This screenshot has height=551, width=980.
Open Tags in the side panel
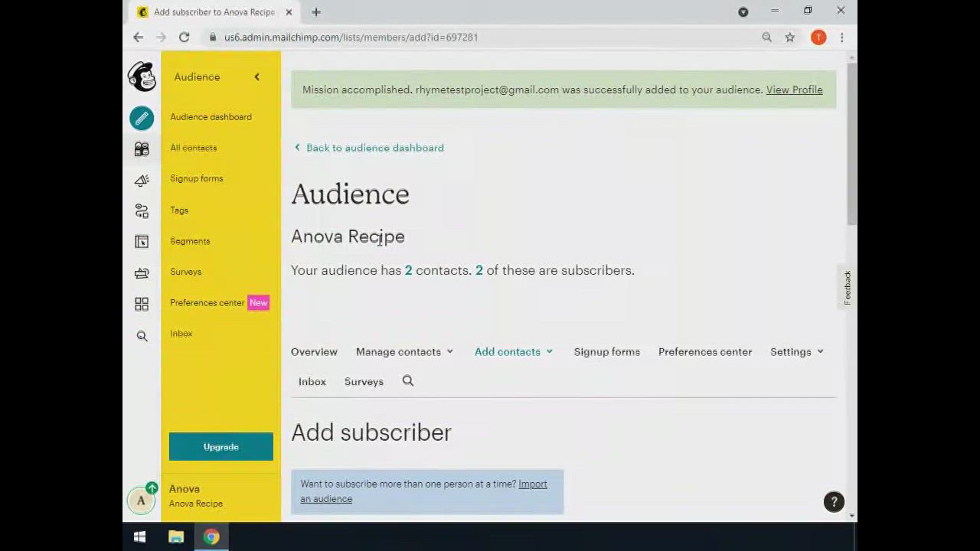coord(179,210)
